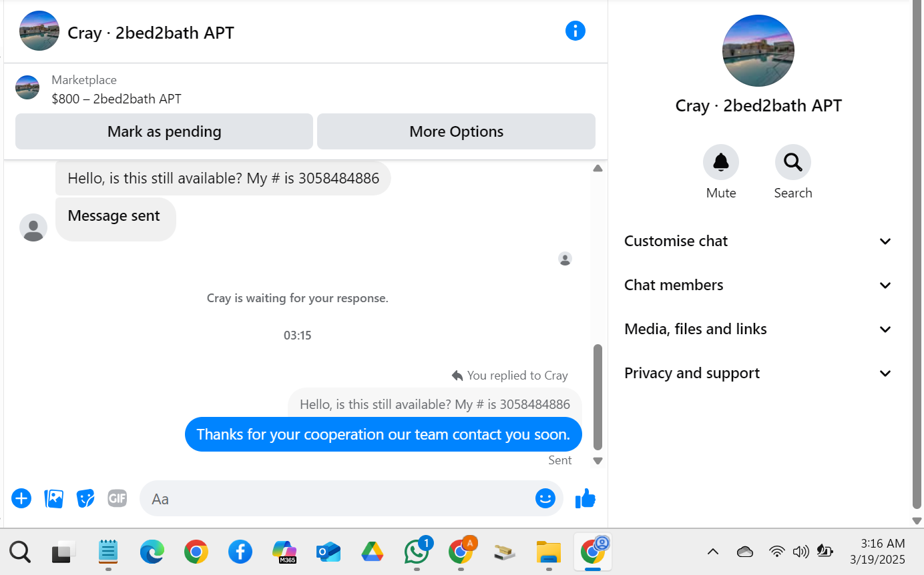The width and height of the screenshot is (924, 575).
Task: Attach a photo using the image icon
Action: pyautogui.click(x=53, y=498)
